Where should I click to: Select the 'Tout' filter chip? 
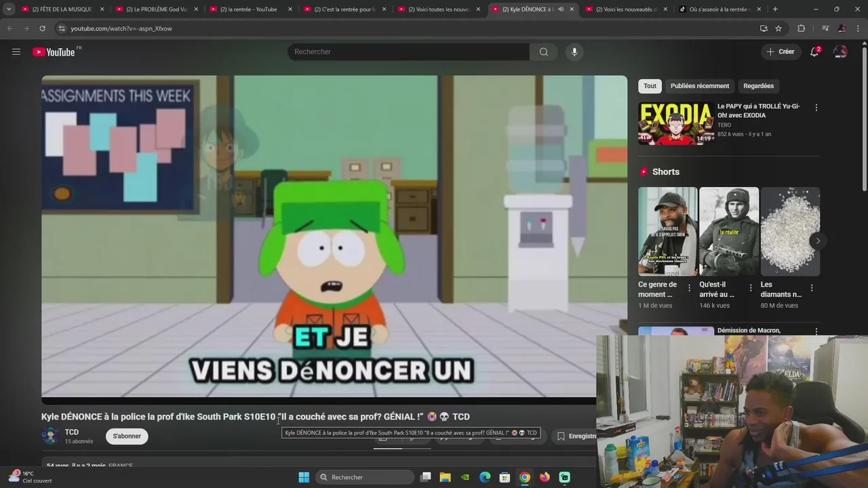pyautogui.click(x=650, y=86)
